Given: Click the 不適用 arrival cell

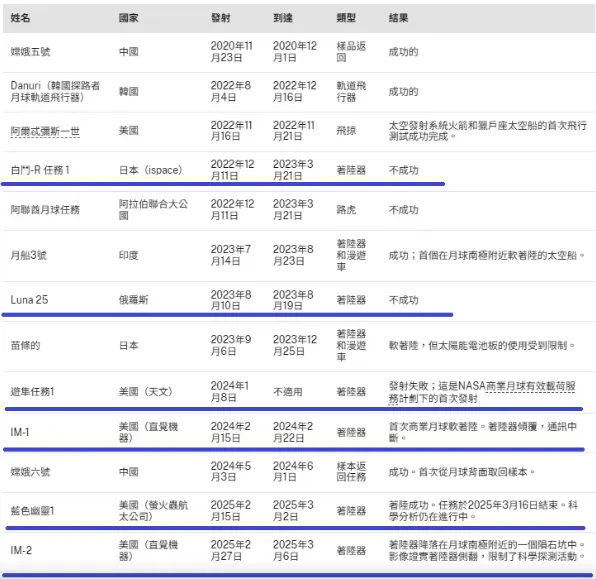Looking at the screenshot, I should [x=288, y=392].
